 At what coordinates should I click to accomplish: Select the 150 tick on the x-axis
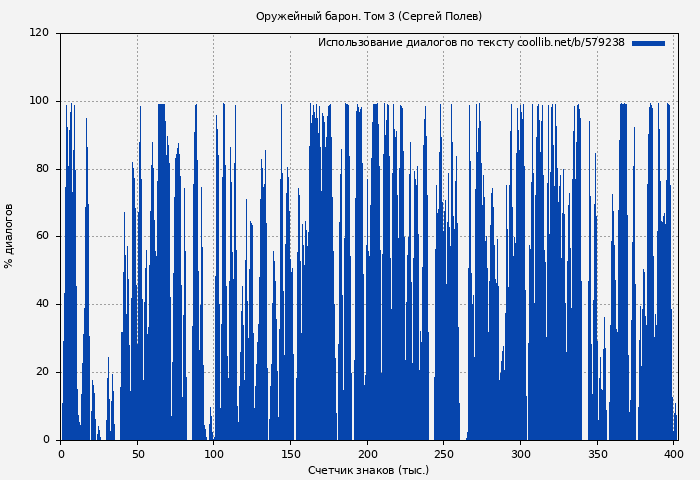coord(291,454)
